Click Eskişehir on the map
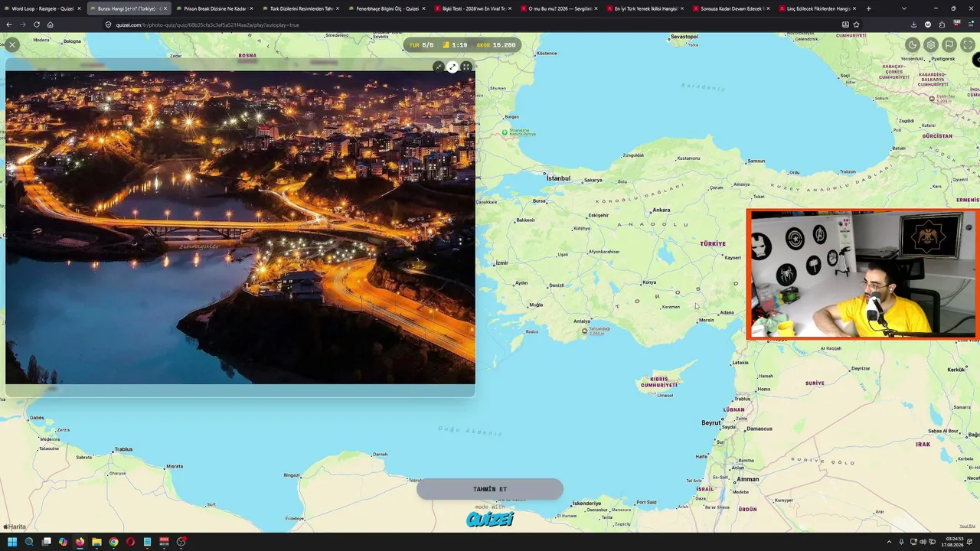This screenshot has height=551, width=980. [x=598, y=215]
